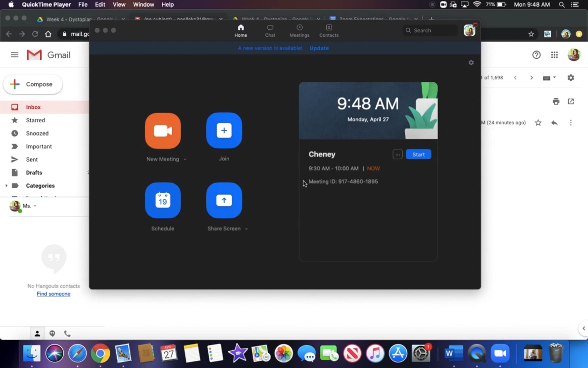Click the Update link in the banner

coord(319,48)
